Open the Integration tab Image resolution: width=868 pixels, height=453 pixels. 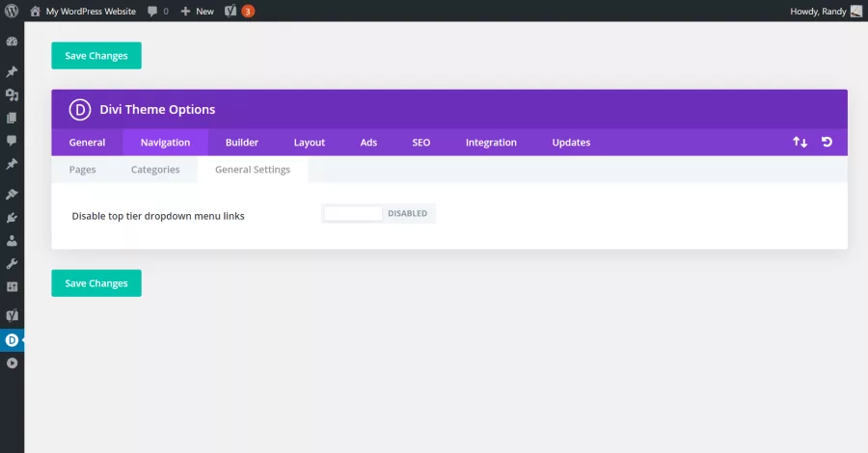point(491,142)
